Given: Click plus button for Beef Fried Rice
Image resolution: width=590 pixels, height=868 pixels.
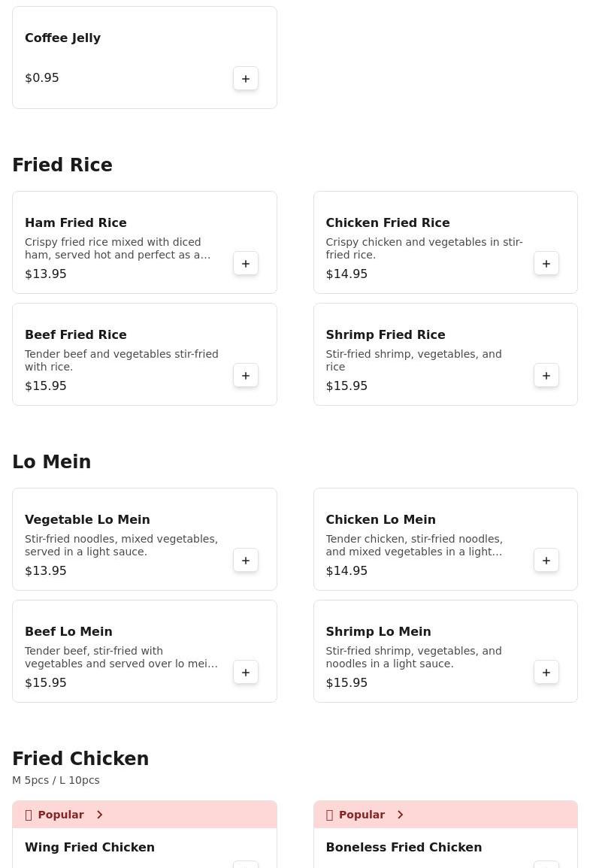Looking at the screenshot, I should [x=246, y=376].
